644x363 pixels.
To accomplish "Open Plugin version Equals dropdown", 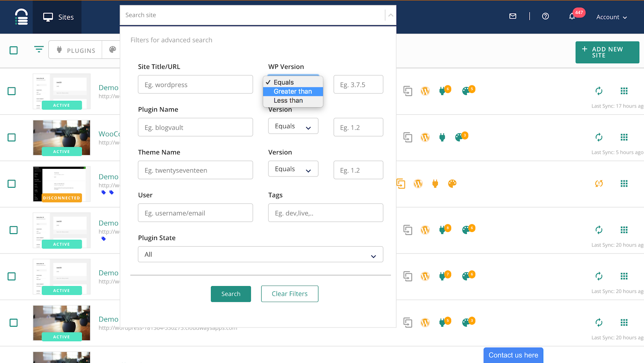I will pyautogui.click(x=293, y=126).
